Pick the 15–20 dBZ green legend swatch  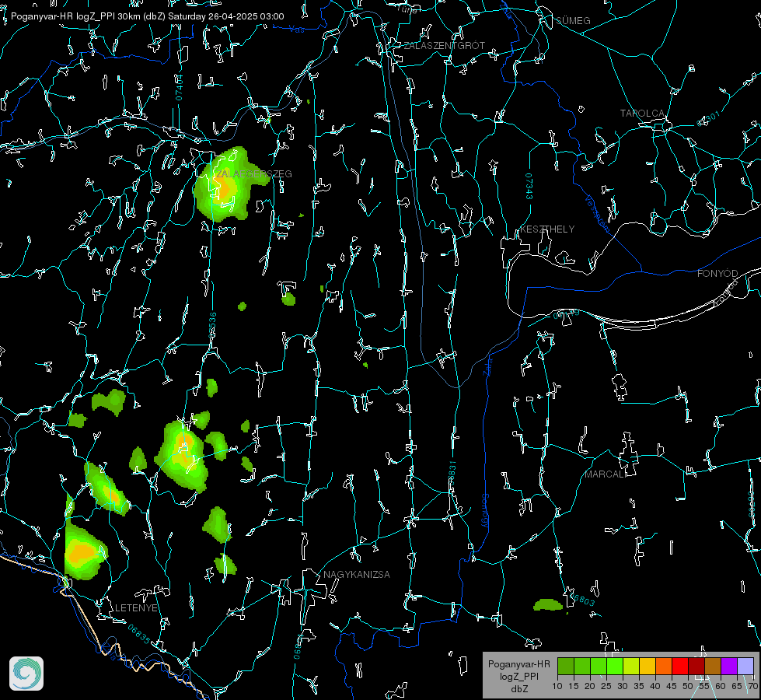[x=582, y=666]
